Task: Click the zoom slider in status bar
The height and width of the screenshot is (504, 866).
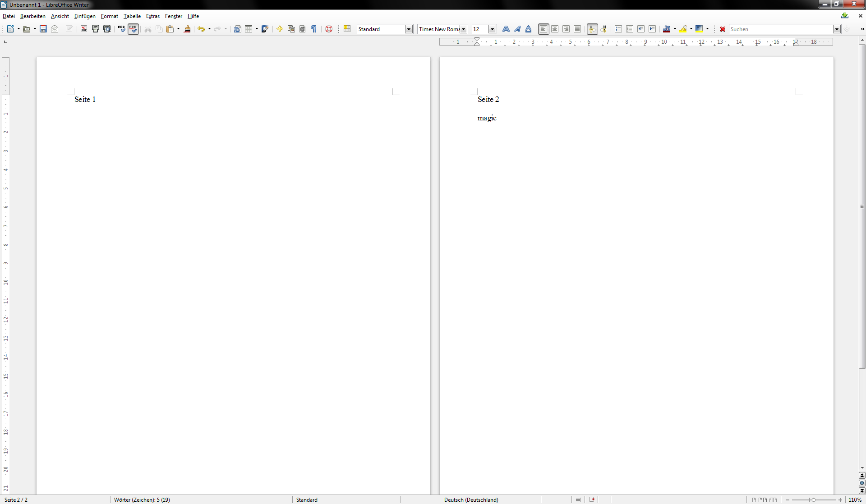Action: (x=813, y=499)
